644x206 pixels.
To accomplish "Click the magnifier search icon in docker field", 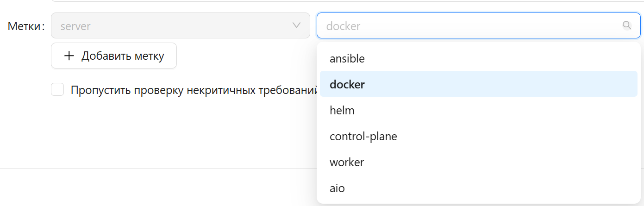I will pyautogui.click(x=627, y=25).
